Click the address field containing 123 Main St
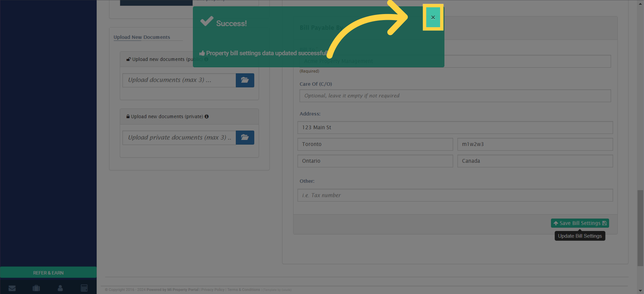The width and height of the screenshot is (644, 294). point(455,128)
